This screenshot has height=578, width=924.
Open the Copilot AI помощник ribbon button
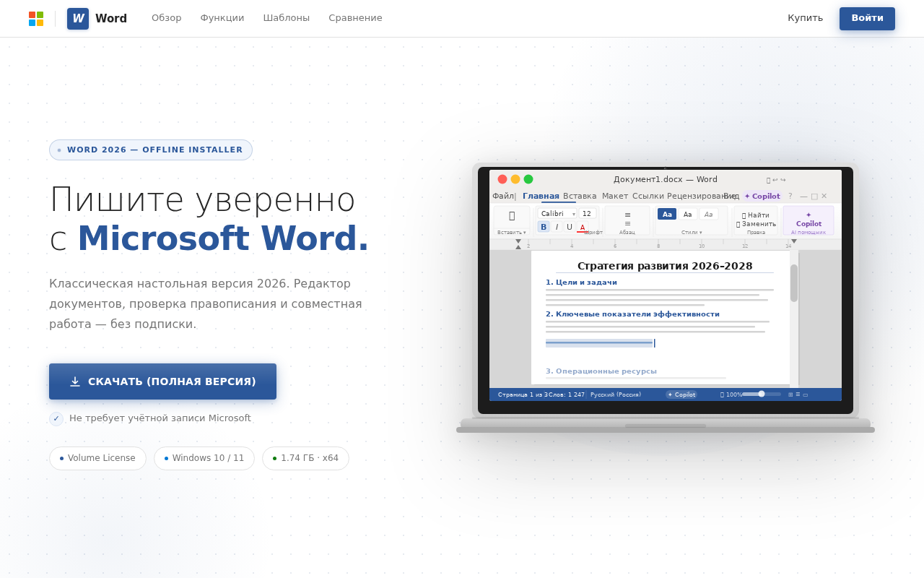click(x=808, y=220)
